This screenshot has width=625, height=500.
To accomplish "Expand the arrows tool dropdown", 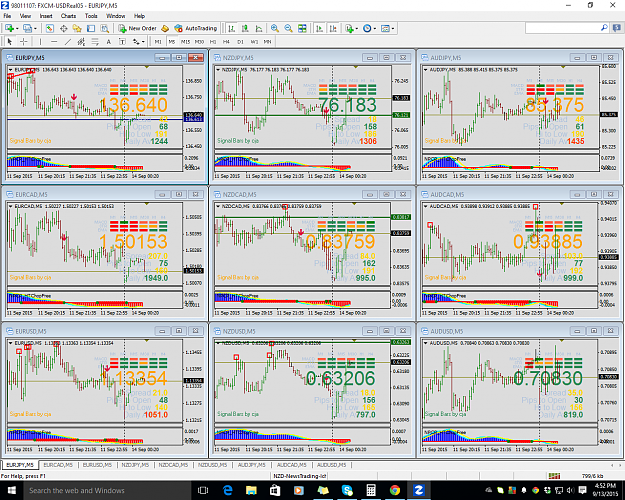I will click(x=143, y=41).
